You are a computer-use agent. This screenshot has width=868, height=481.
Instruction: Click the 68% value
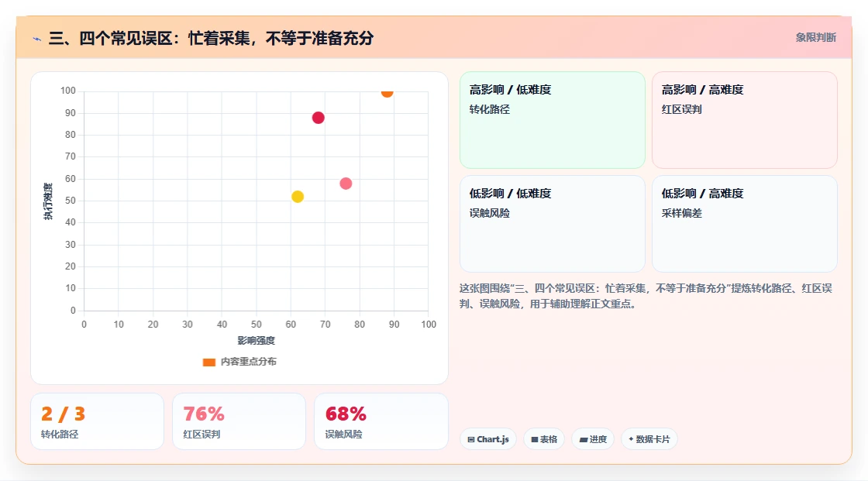click(346, 414)
